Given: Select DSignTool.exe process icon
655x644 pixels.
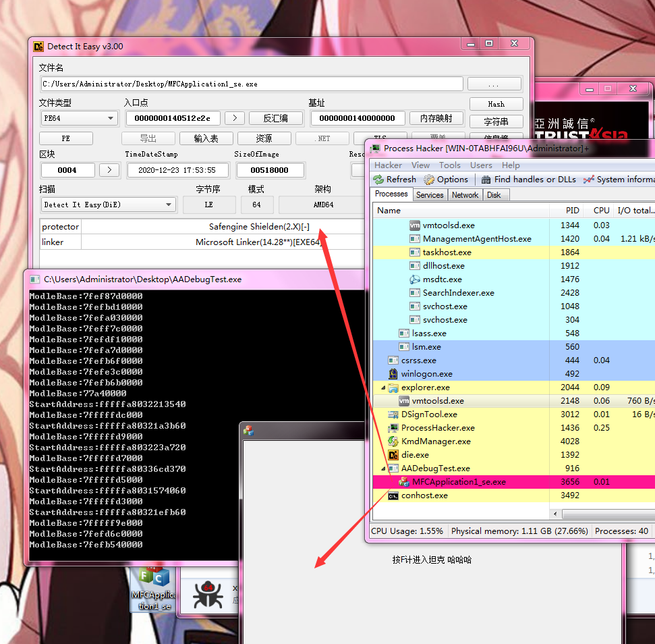Looking at the screenshot, I should [393, 414].
